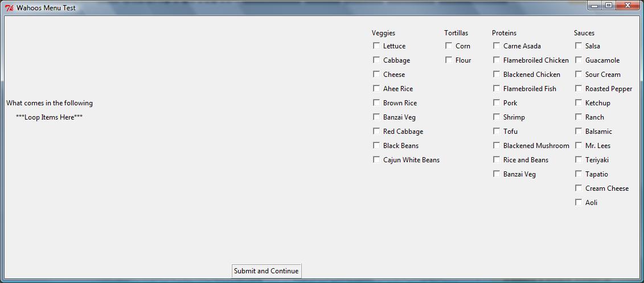The image size is (644, 283).
Task: Select Ranch sauce checkbox
Action: point(579,117)
